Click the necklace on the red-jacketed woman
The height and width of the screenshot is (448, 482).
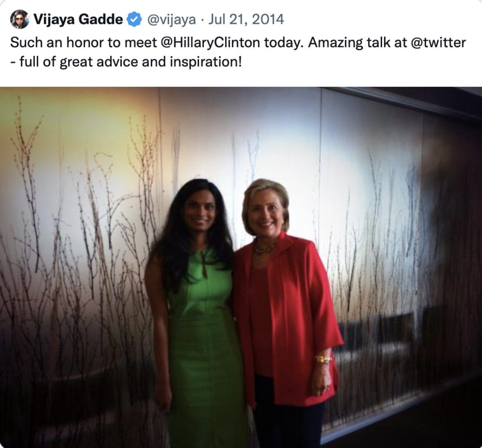[x=263, y=249]
